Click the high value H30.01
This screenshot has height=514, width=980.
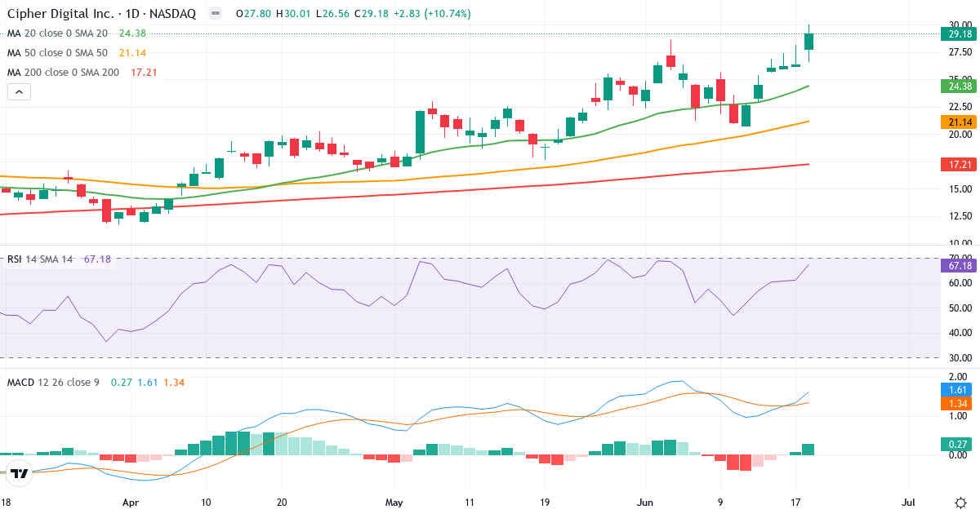point(293,14)
